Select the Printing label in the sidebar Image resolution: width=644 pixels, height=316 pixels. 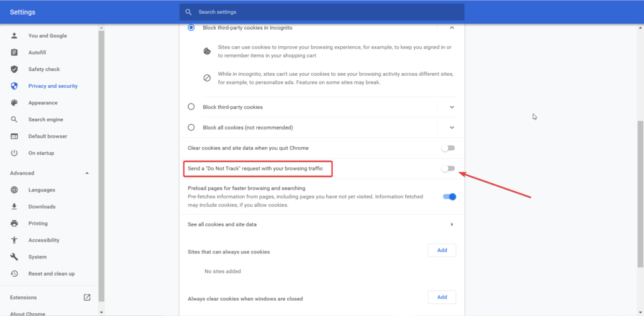tap(38, 223)
